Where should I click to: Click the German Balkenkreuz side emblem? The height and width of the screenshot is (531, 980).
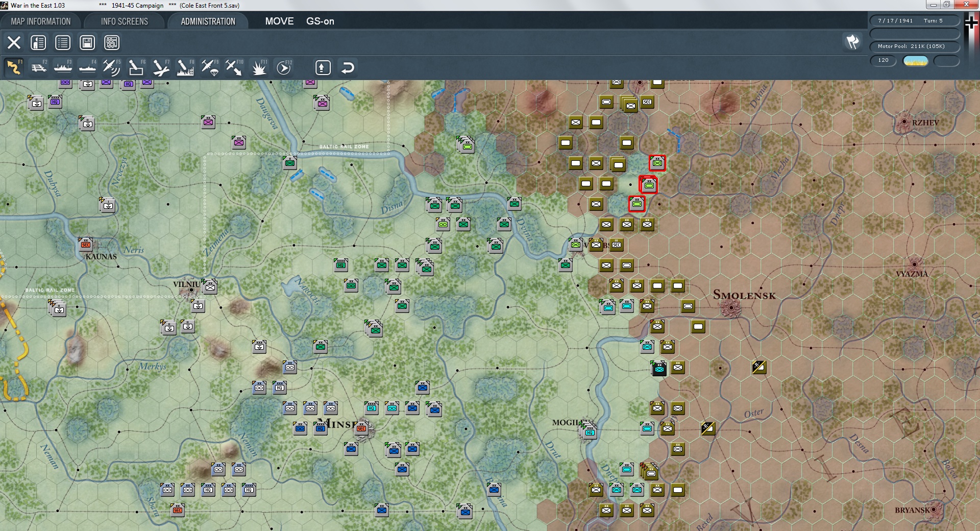pyautogui.click(x=971, y=22)
